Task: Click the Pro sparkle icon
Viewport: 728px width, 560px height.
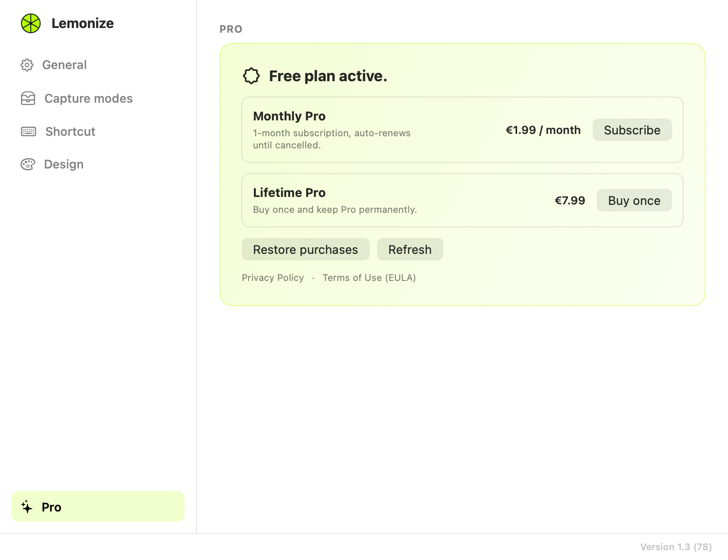Action: 27,507
